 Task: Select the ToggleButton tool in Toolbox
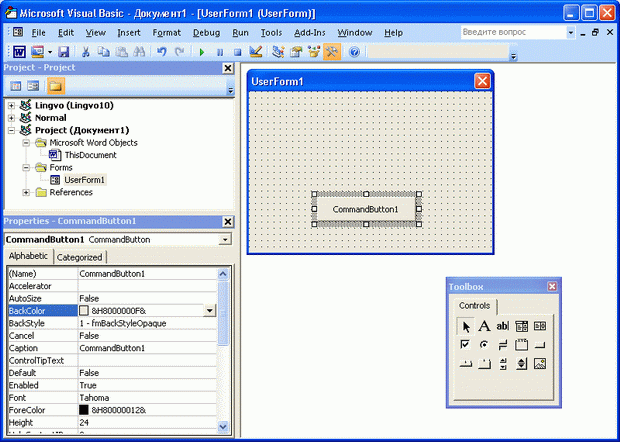click(x=503, y=345)
